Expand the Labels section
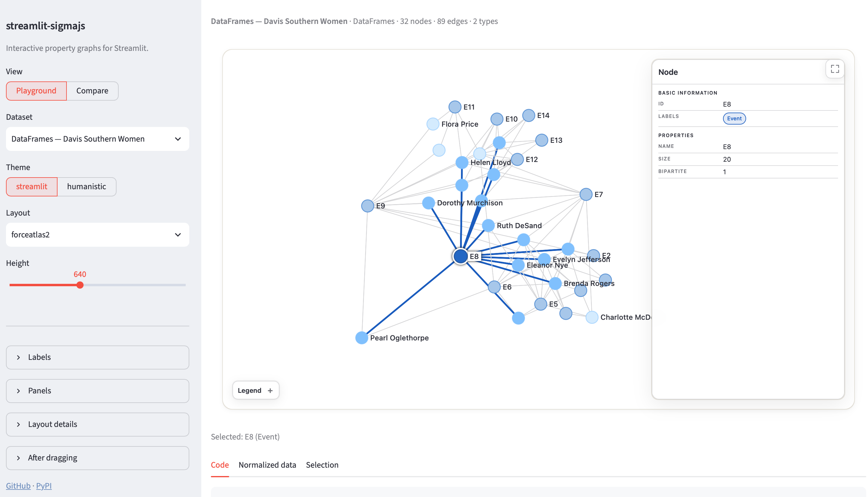Screen dimensions: 868x497 (x=98, y=357)
